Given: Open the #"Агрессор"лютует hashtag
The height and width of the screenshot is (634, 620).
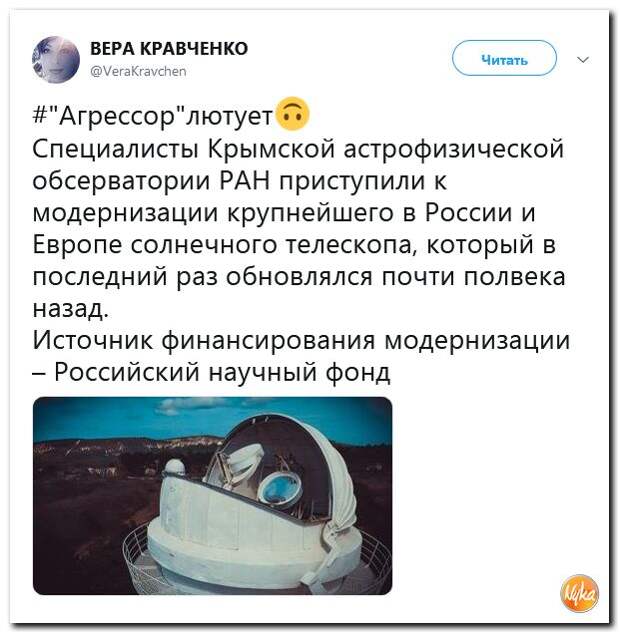Looking at the screenshot, I should 153,116.
